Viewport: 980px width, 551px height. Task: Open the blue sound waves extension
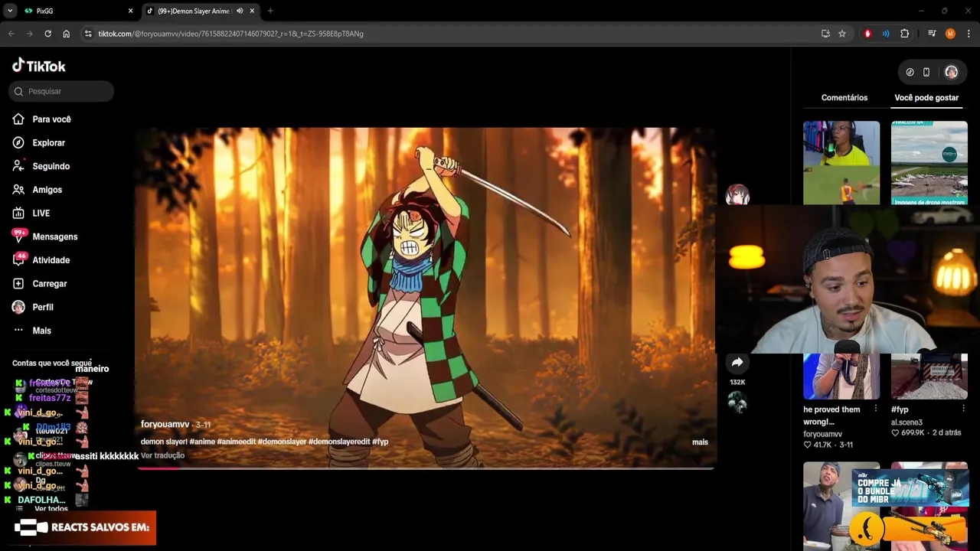(x=886, y=34)
